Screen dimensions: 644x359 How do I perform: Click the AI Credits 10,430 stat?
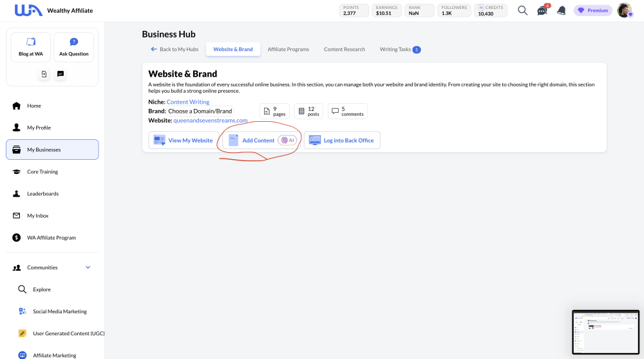pyautogui.click(x=490, y=10)
